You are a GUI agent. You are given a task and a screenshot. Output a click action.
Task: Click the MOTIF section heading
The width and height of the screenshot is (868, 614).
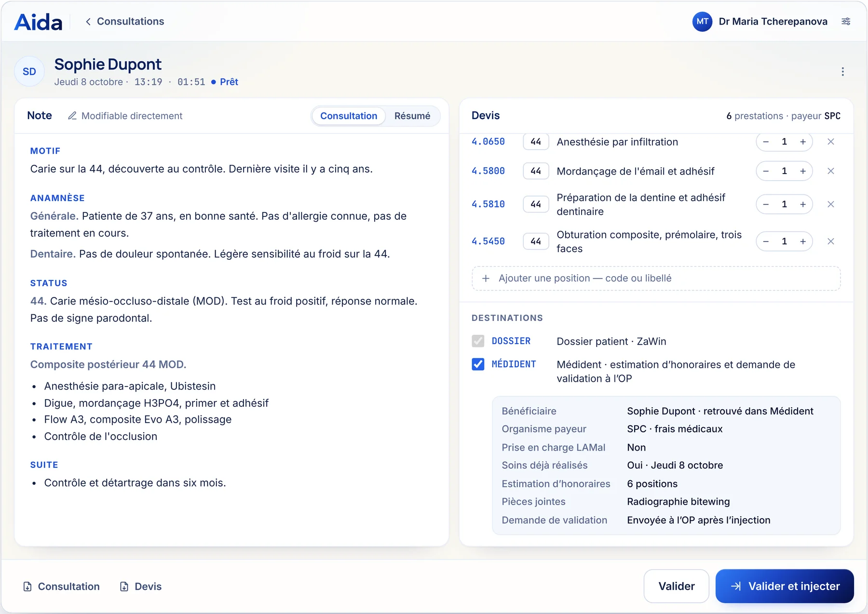coord(45,151)
